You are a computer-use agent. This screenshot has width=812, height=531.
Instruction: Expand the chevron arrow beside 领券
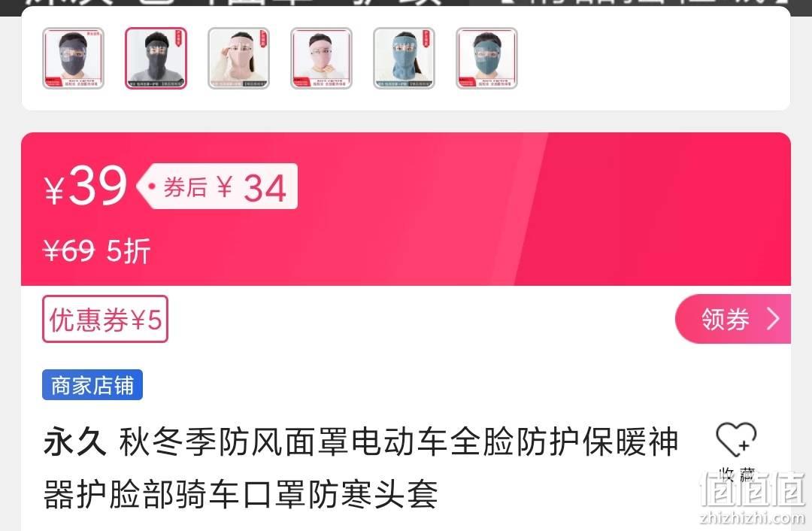773,319
